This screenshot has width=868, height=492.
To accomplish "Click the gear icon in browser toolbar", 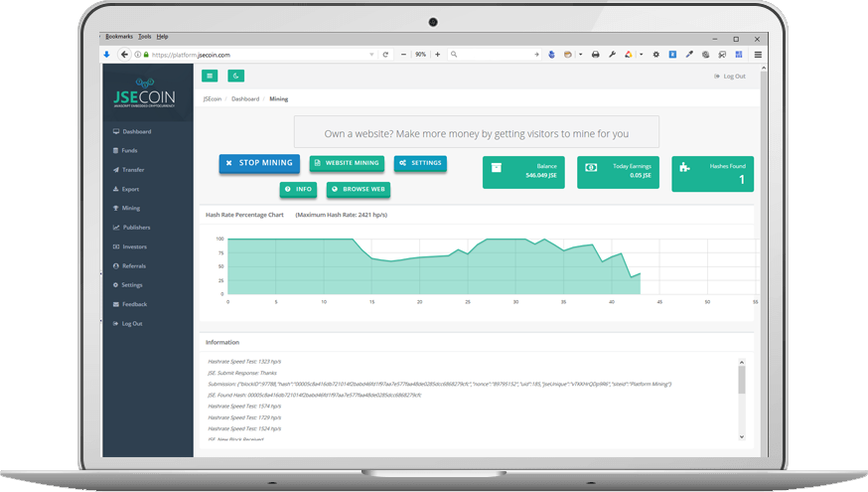I will [x=656, y=55].
